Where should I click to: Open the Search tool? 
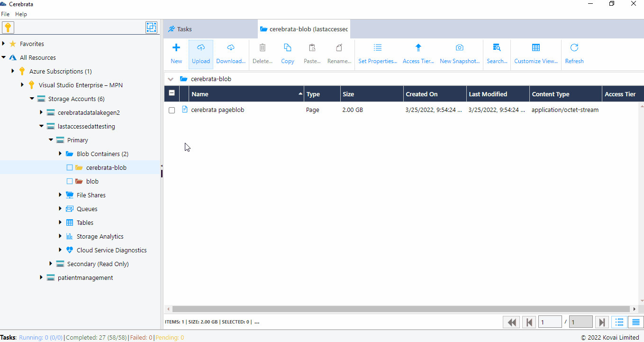pyautogui.click(x=496, y=52)
